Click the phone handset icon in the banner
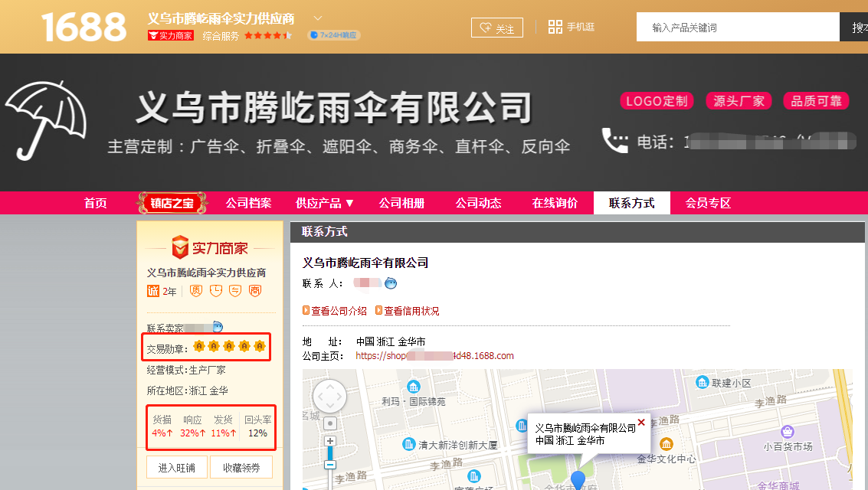 (614, 140)
